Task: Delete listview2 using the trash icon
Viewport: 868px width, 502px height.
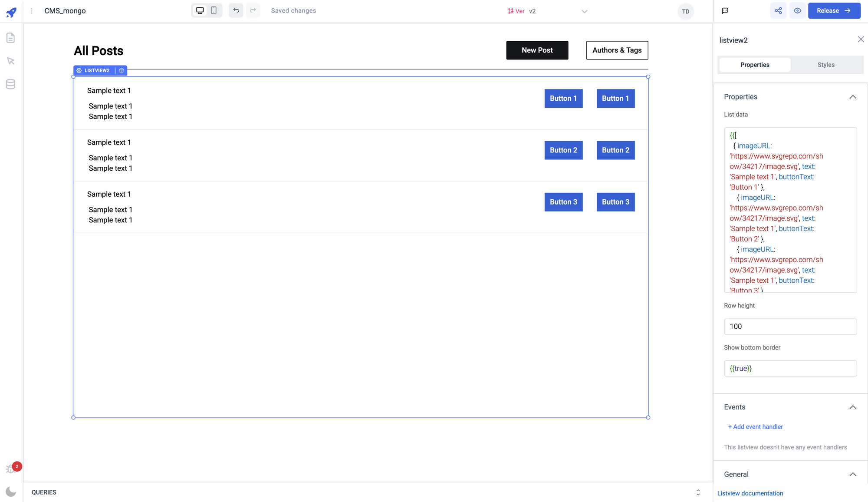Action: 122,70
